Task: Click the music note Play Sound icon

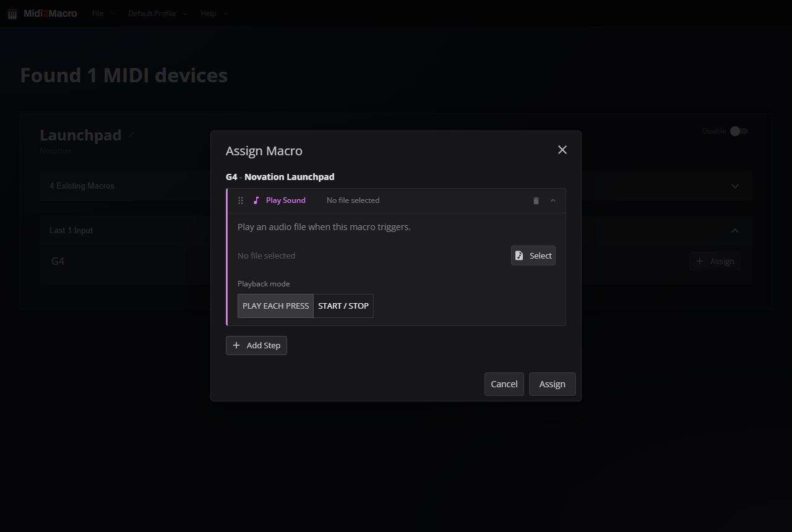Action: pyautogui.click(x=256, y=200)
